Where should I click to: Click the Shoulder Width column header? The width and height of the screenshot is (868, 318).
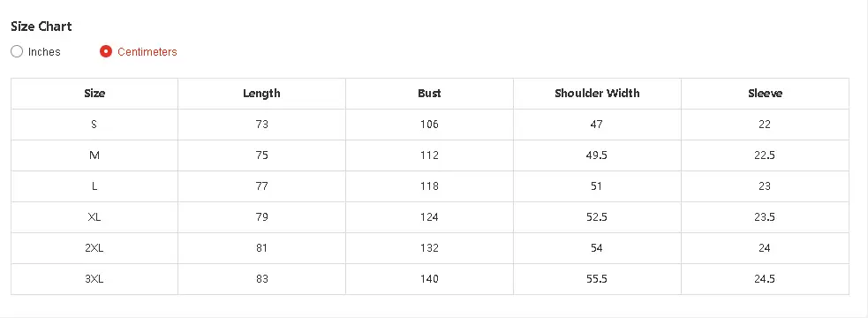[x=597, y=94]
